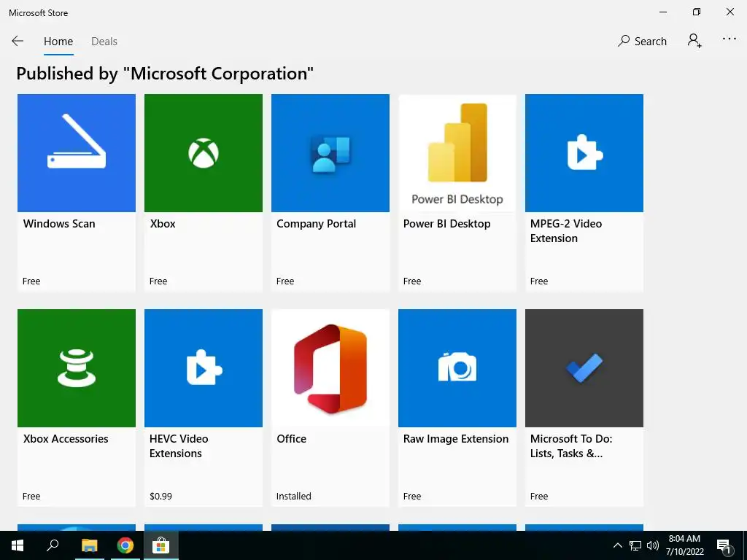Open the Windows Start menu
This screenshot has width=747, height=560.
[x=18, y=545]
